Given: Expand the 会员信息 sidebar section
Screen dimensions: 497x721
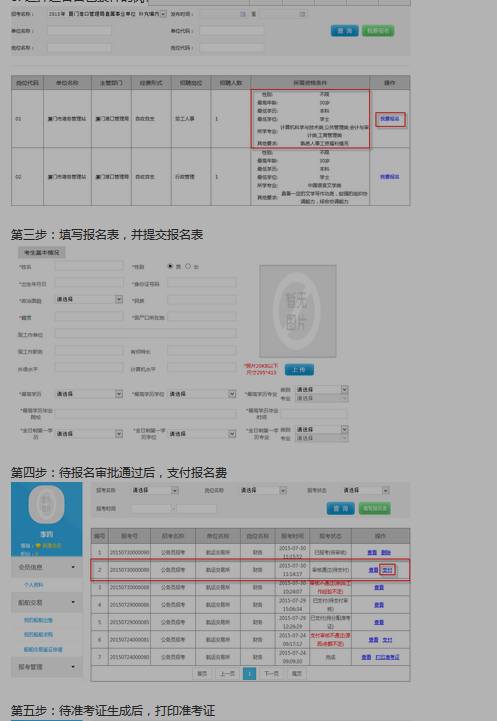Looking at the screenshot, I should click(46, 567).
